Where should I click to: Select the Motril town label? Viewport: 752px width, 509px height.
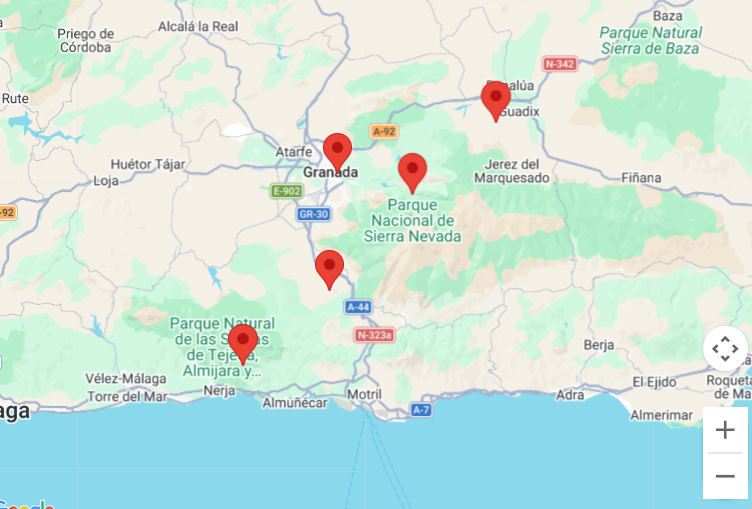pos(364,395)
